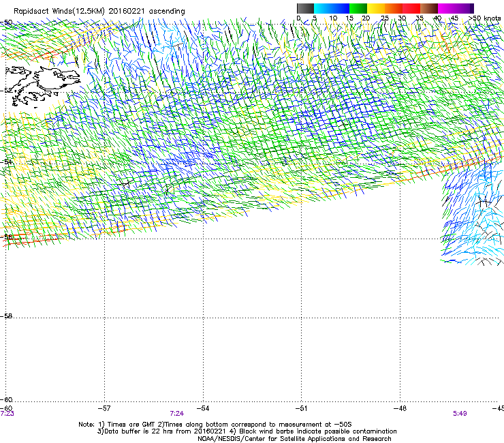Click the '-58' latitude axis label
This screenshot has height=443, width=504.
(x=6, y=316)
